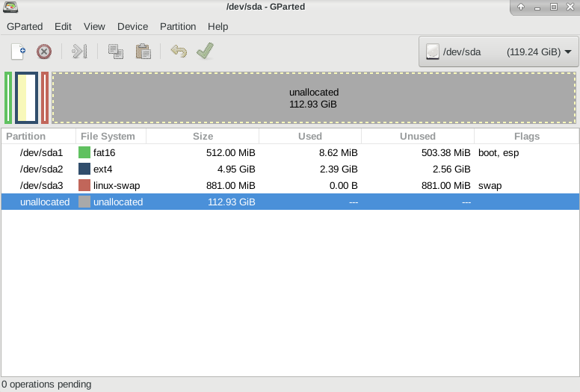
Task: Select the /dev/sda1 partition row
Action: [290, 152]
